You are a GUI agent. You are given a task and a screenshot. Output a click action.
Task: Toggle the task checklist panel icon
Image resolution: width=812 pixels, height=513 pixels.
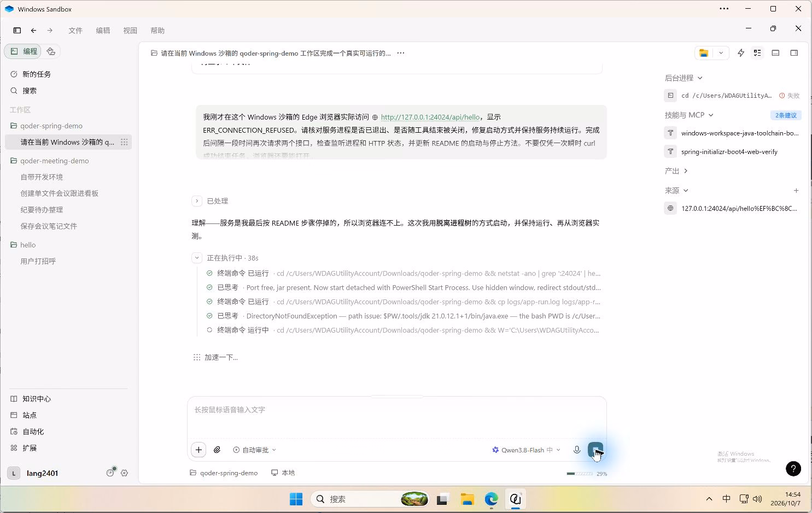tap(757, 53)
